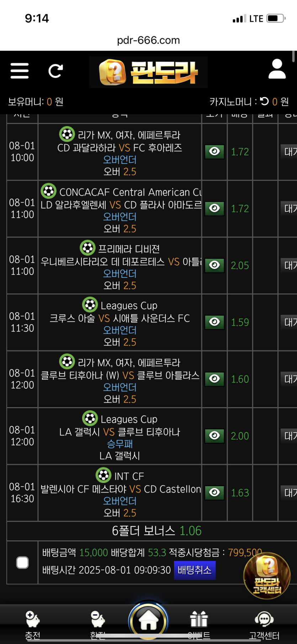Toggle eye icon for LA 갤럭시 match
Viewport: 297px width, 644px height.
[x=214, y=436]
